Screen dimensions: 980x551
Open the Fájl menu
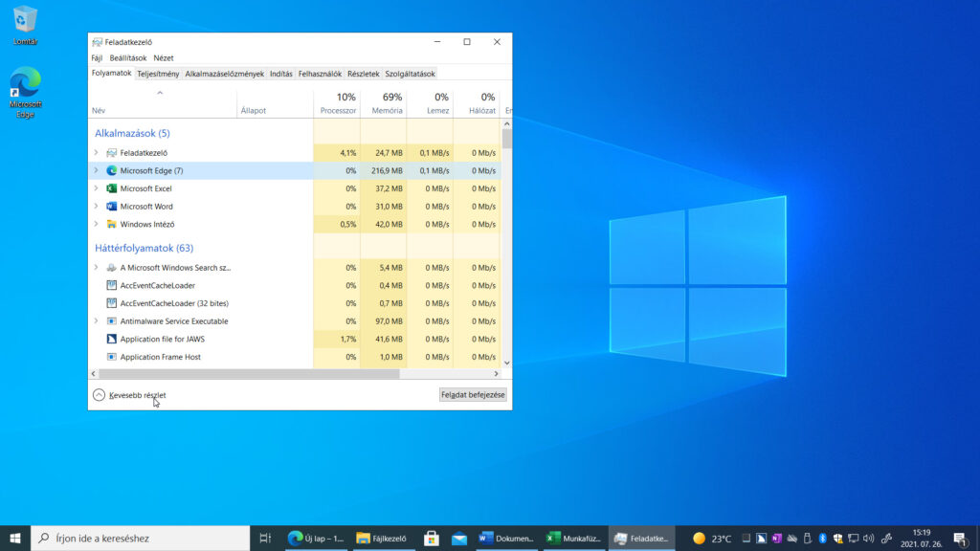[97, 58]
